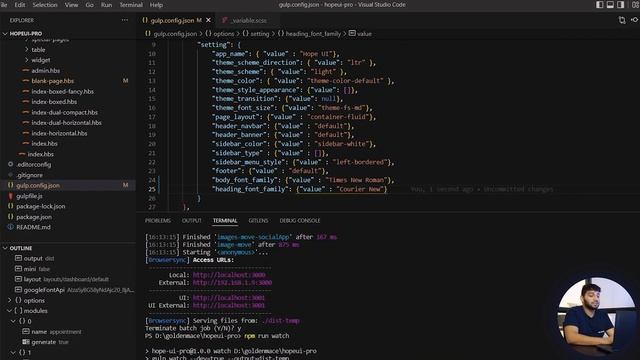Screen dimensions: 640x360
Task: Expand the widget folder
Action: pos(41,60)
